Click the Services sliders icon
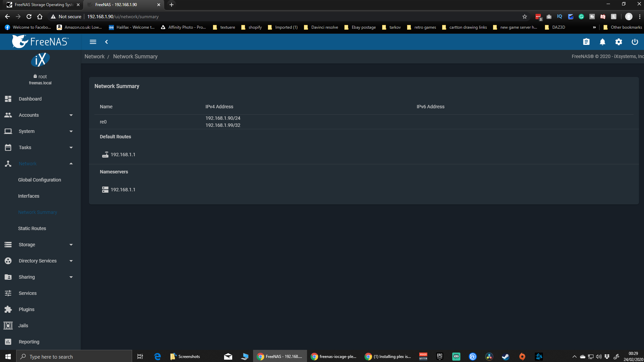The image size is (644, 362). pos(8,293)
